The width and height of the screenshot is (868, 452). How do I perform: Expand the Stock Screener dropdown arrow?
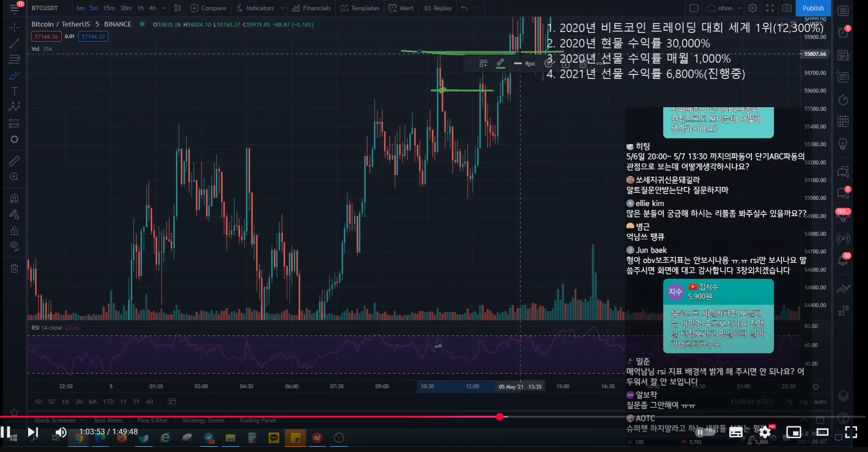click(82, 420)
